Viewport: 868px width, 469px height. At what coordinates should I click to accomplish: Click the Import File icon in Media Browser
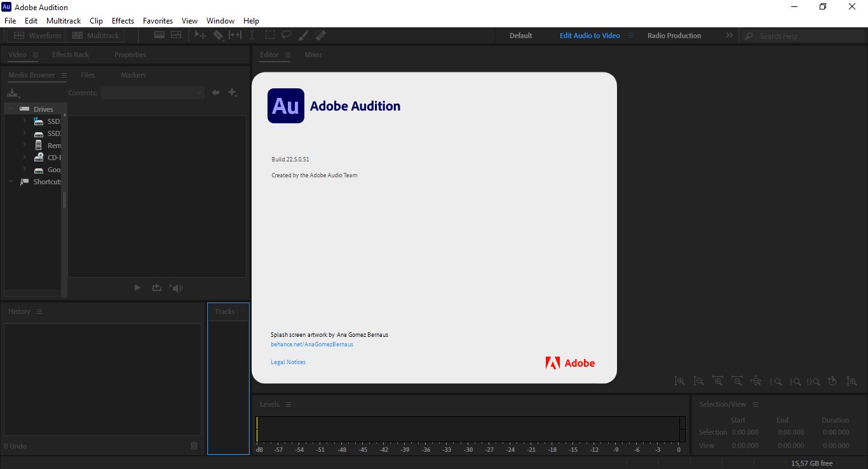13,93
